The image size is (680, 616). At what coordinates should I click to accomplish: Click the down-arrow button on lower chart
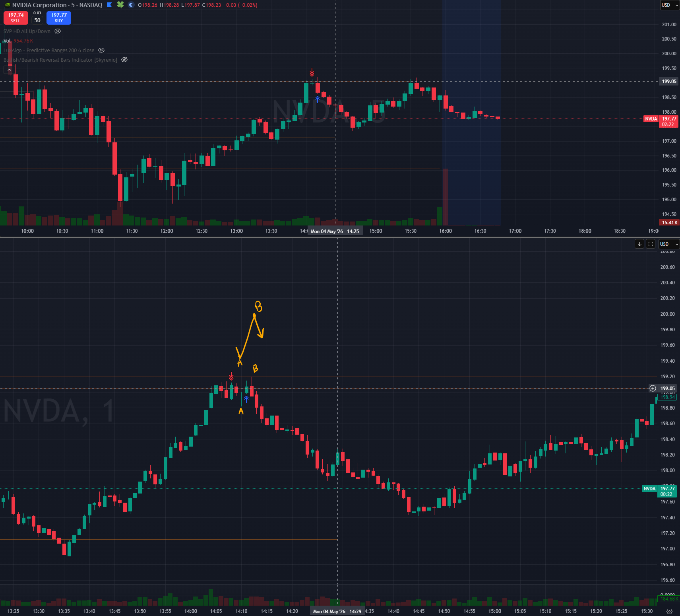click(639, 244)
